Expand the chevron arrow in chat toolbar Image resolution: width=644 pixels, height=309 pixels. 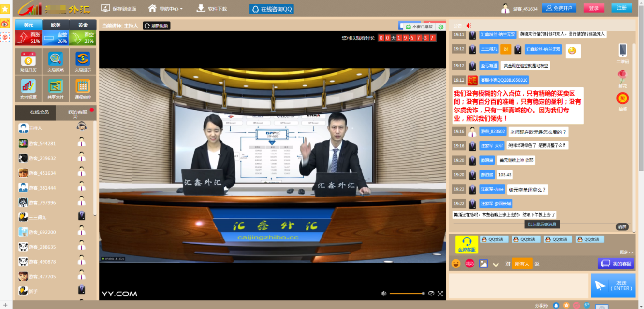pos(496,264)
